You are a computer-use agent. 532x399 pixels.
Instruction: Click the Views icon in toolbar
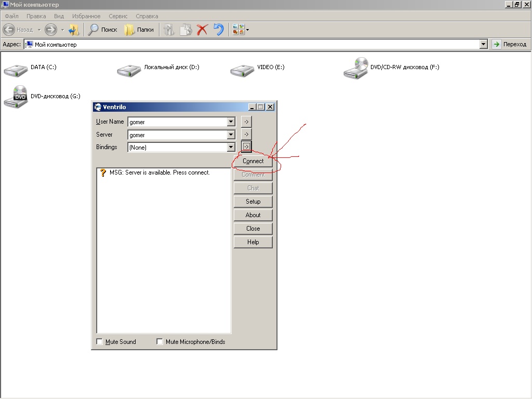(238, 30)
